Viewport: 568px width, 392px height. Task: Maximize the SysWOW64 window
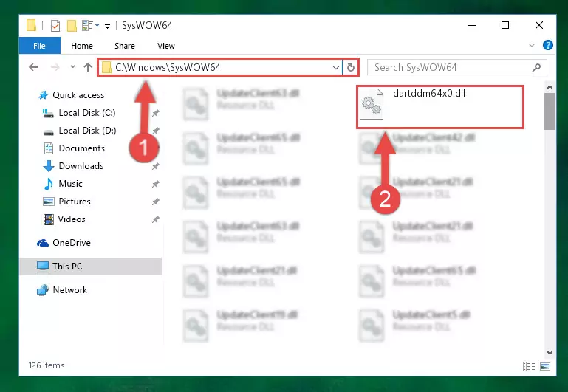(505, 25)
